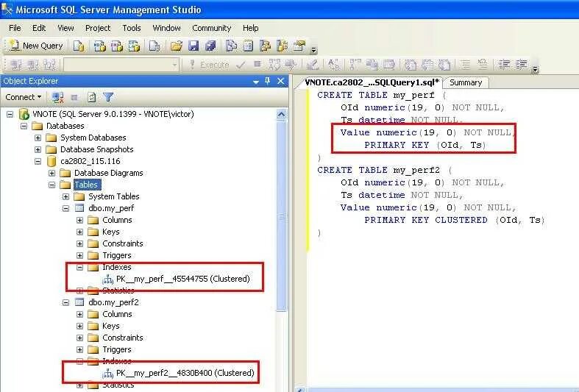Click Object Explorer Disconnect icon
This screenshot has height=392, width=579.
coord(57,97)
